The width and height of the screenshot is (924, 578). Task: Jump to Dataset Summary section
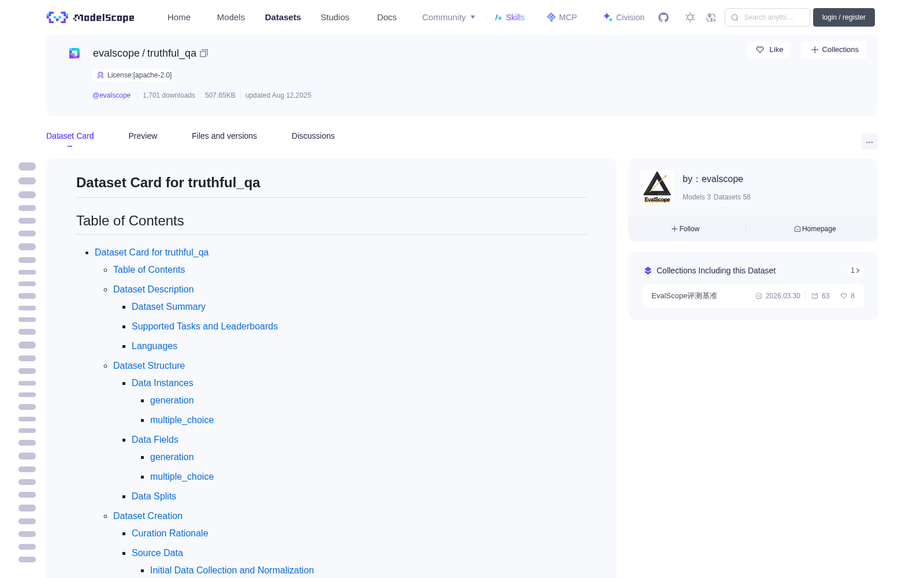tap(169, 307)
